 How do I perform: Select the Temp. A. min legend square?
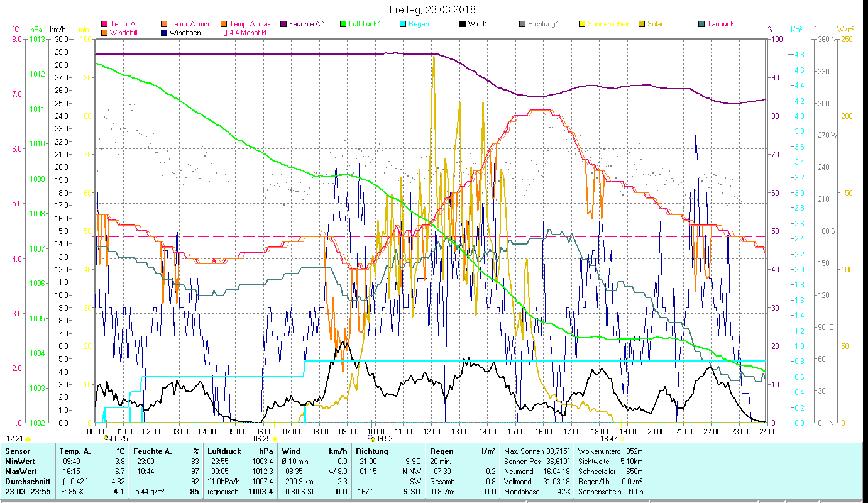pyautogui.click(x=165, y=25)
